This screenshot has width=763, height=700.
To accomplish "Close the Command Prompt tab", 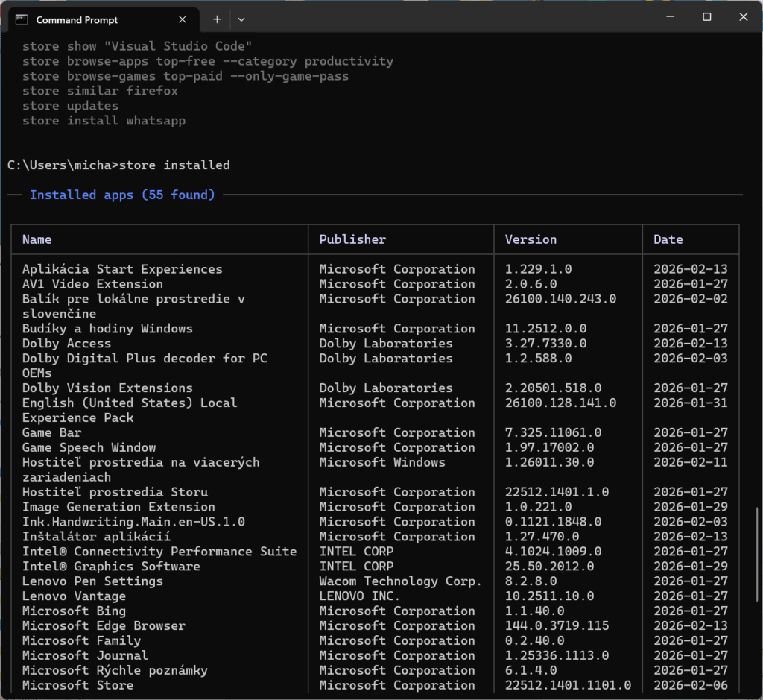I will 182,19.
